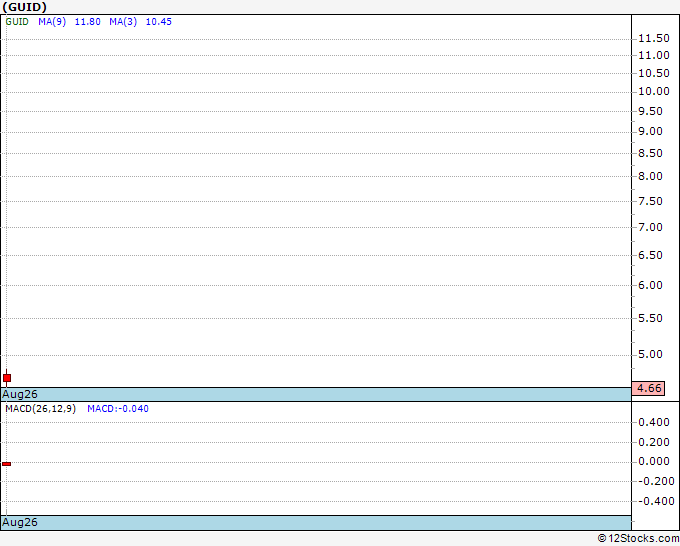This screenshot has width=680, height=546.
Task: Click the red MACD histogram bar
Action: 7,464
